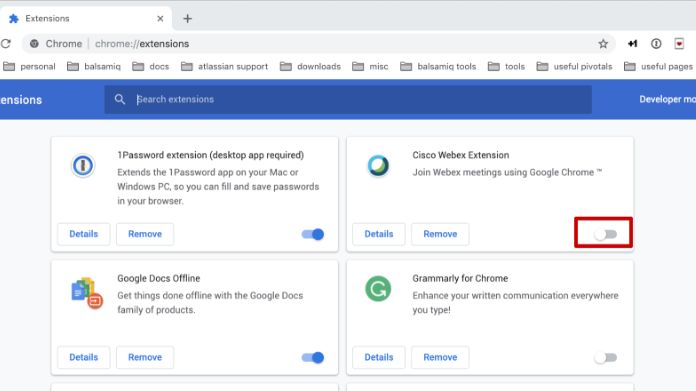
Task: Click the 'Grammarly for Chrome' title text
Action: click(460, 278)
